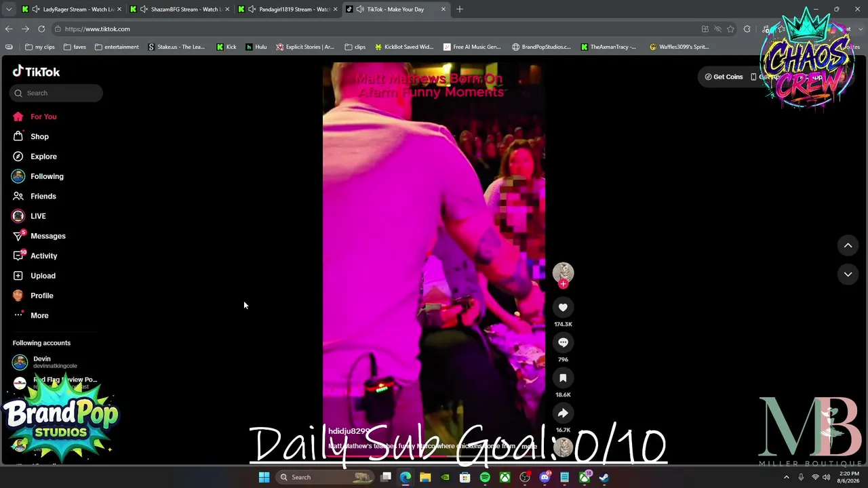Expand the More menu in TikTok sidebar
This screenshot has height=488, width=868.
tap(30, 315)
